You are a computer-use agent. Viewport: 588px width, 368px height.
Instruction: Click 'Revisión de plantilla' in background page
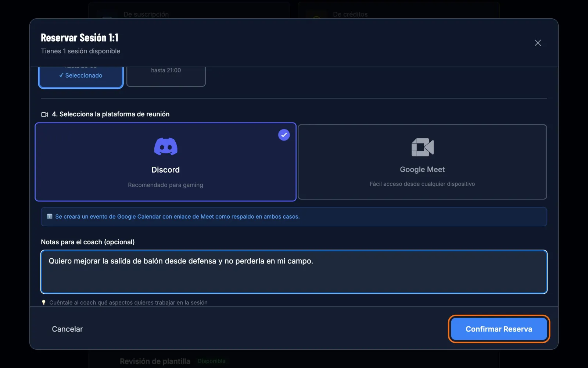click(155, 361)
